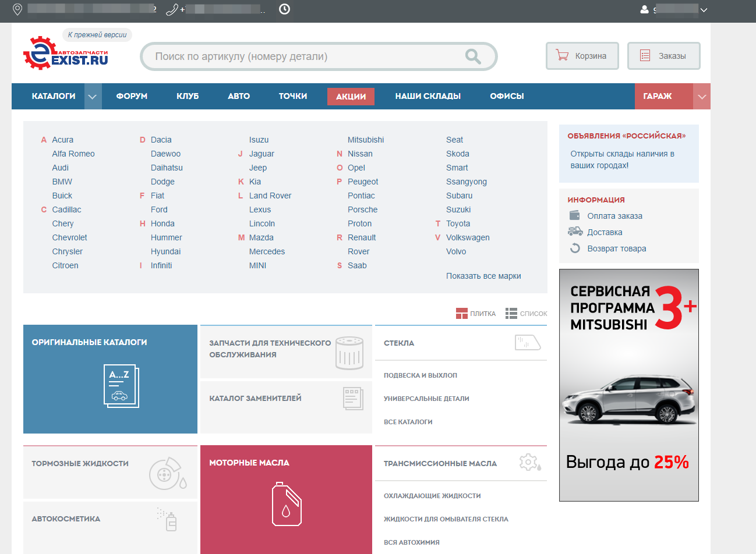
Task: Open the ОРИГИНАЛЬНЫЕ КАТАЛОГИ tile
Action: (110, 379)
